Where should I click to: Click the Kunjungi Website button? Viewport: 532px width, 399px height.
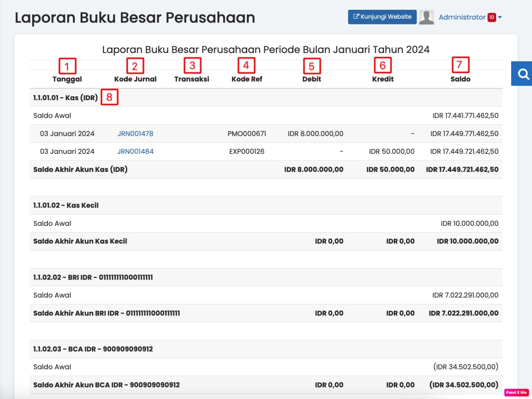point(382,17)
